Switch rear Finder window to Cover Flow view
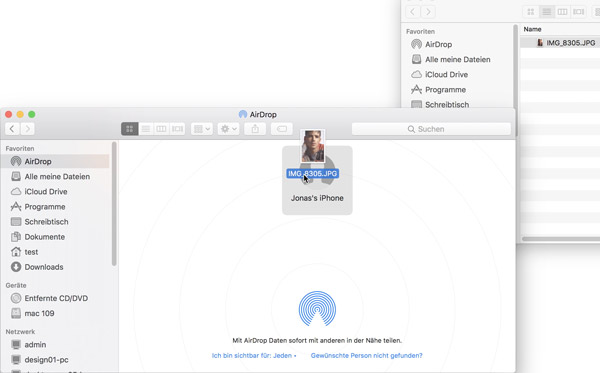Screen dimensions: 600x373 [579, 12]
